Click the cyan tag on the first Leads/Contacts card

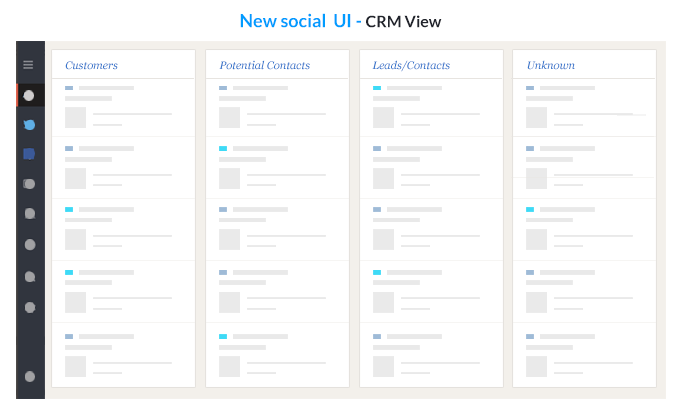[377, 88]
